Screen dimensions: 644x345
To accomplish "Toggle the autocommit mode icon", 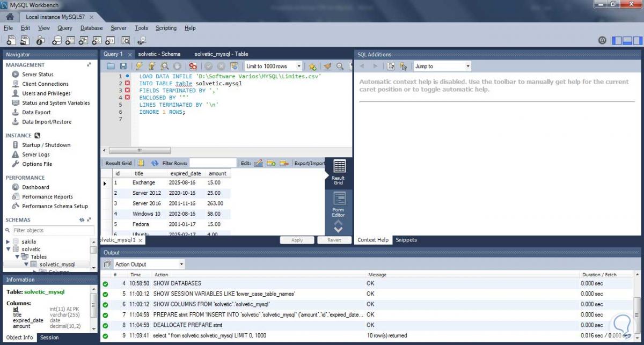I will tap(234, 66).
